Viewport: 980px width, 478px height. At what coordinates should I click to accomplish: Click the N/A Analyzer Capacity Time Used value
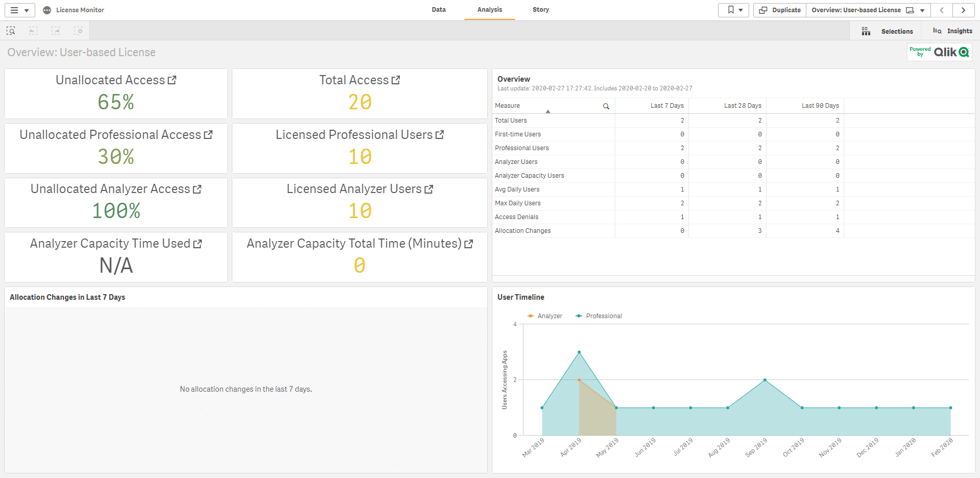click(x=116, y=266)
